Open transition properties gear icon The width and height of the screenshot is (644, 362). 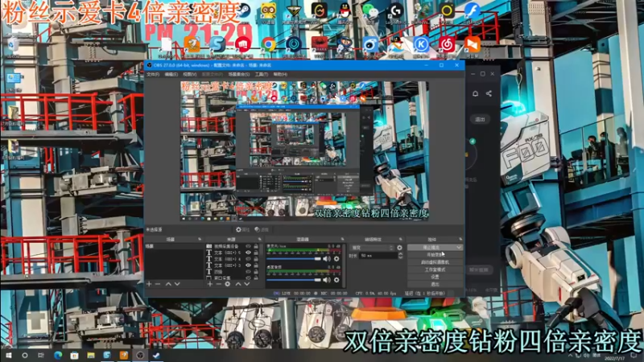399,248
